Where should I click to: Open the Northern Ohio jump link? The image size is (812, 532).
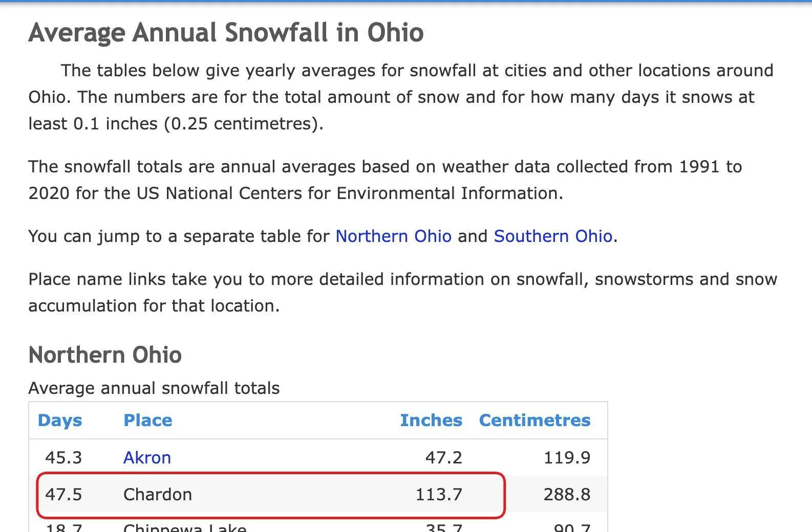393,236
